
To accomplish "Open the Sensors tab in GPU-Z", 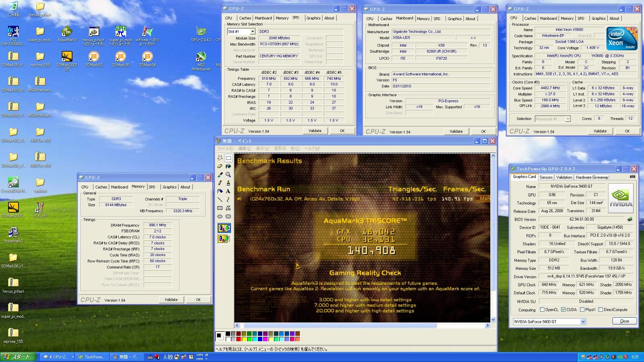I will [x=546, y=177].
